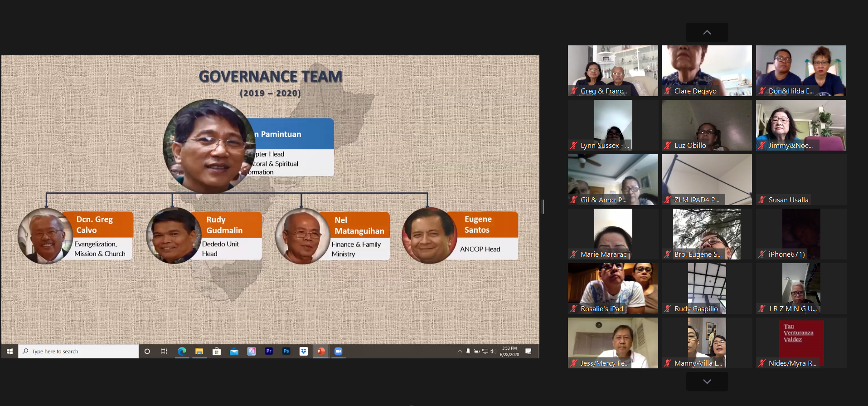
Task: Click the 'ANCOP Head' role label
Action: point(480,249)
